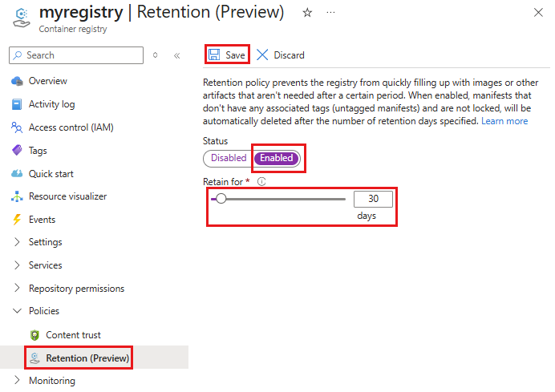Click the purple Tags icon
This screenshot has width=555, height=392.
(x=17, y=151)
